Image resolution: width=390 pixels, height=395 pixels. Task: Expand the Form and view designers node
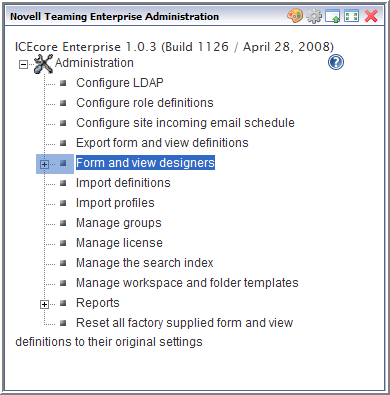(x=44, y=164)
